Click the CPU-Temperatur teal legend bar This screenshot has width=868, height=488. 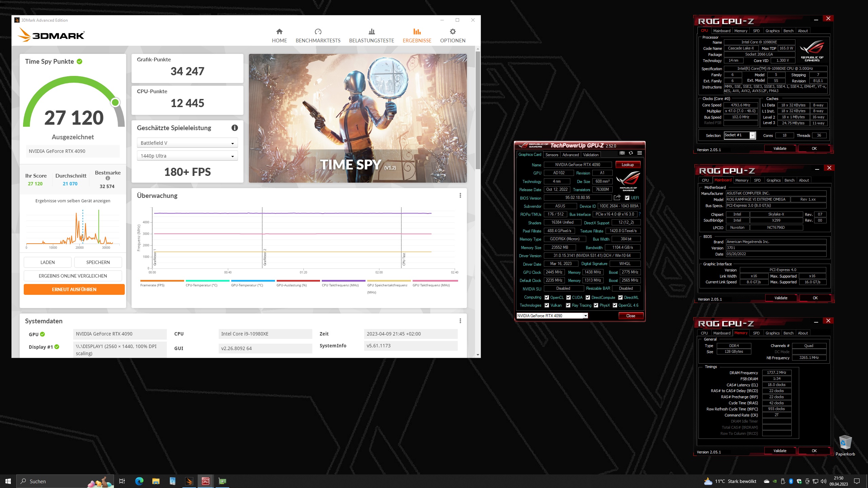click(x=208, y=281)
